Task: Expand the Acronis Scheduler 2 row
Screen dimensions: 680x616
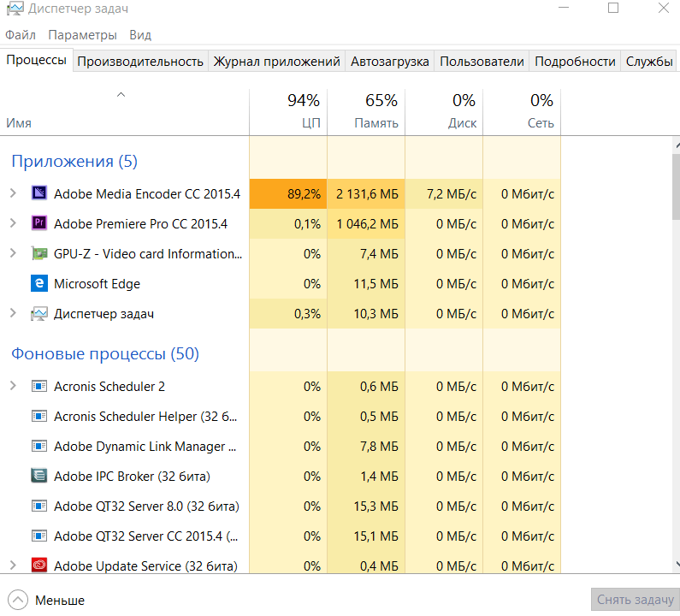Action: 13,385
